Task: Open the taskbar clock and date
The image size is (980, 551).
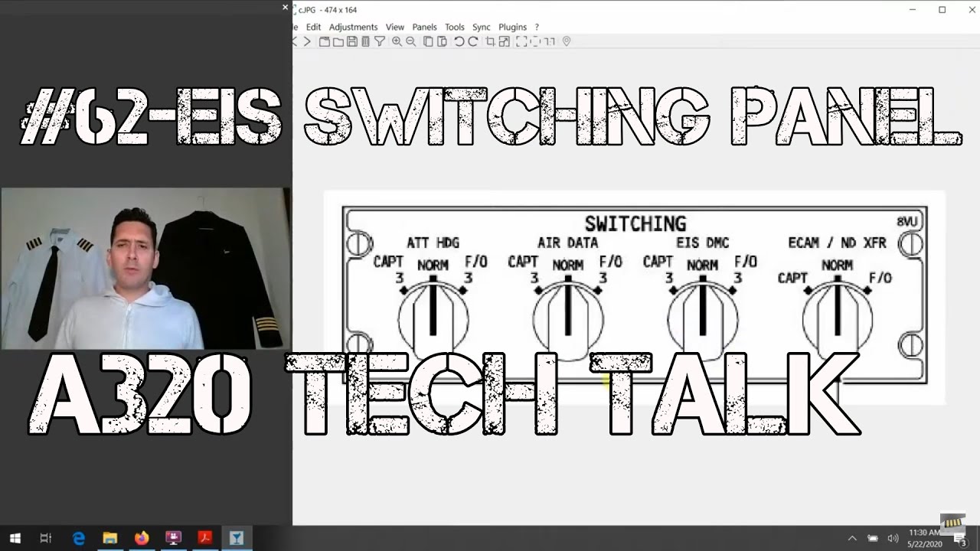Action: coord(924,539)
